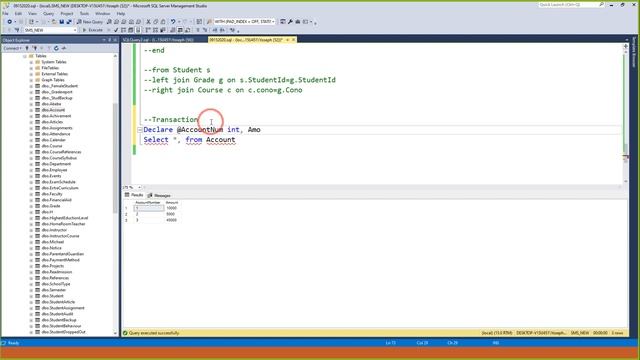Click the Parse checkmark icon
The height and width of the screenshot is (360, 640).
click(x=116, y=30)
